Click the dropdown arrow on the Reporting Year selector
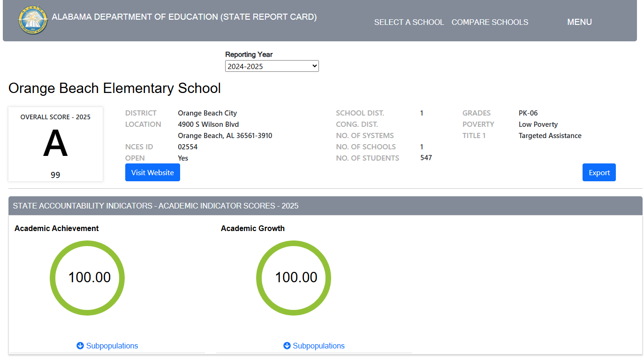Image resolution: width=644 pixels, height=363 pixels. click(313, 66)
